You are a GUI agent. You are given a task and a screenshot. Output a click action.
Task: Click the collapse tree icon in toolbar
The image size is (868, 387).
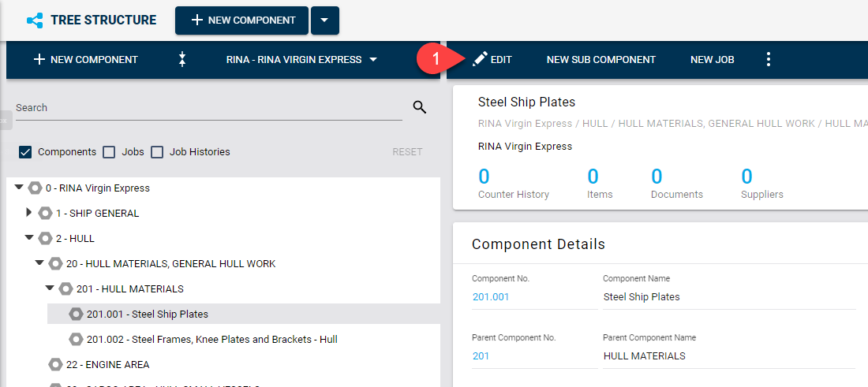[x=182, y=60]
